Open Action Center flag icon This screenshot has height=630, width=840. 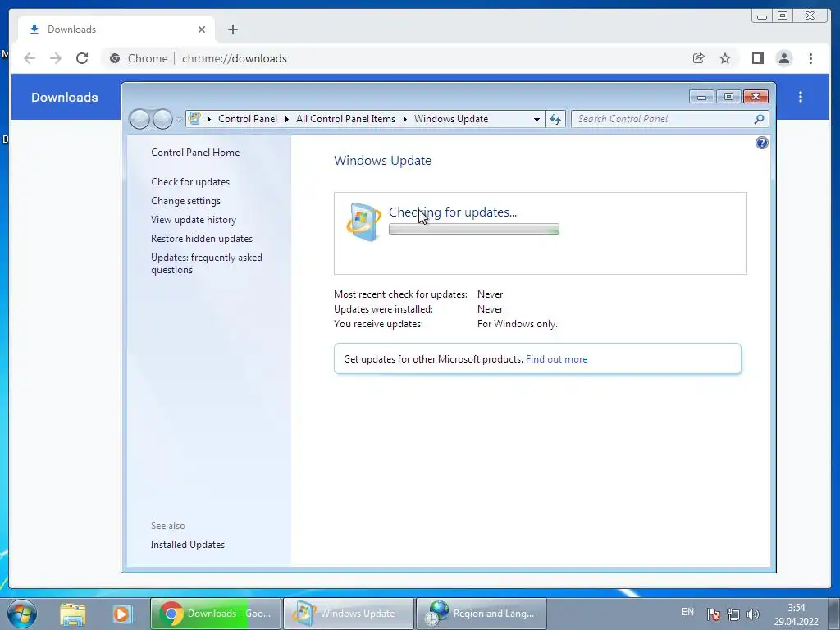point(713,614)
